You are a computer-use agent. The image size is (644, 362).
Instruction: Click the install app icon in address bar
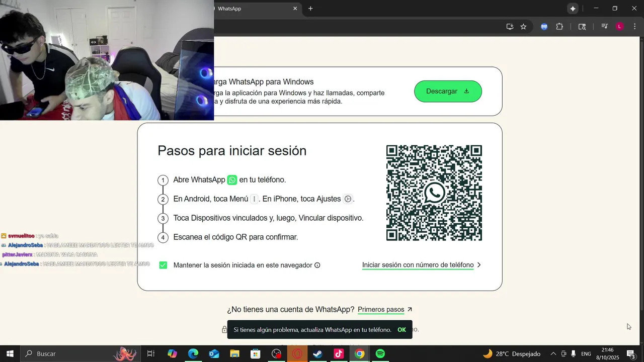point(510,27)
